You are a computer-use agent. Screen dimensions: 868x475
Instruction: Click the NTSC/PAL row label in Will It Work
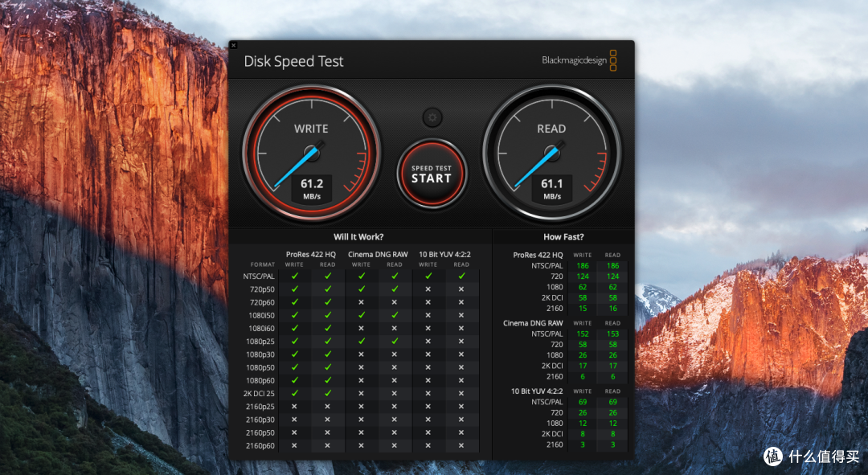[x=259, y=276]
